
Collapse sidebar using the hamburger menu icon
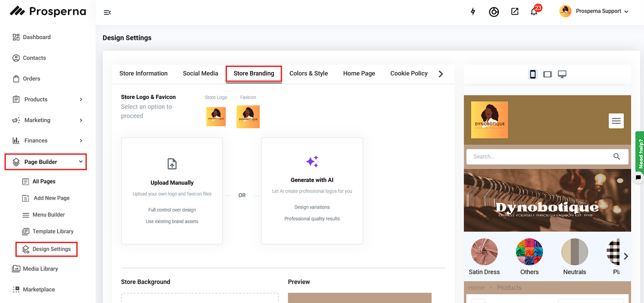[107, 12]
